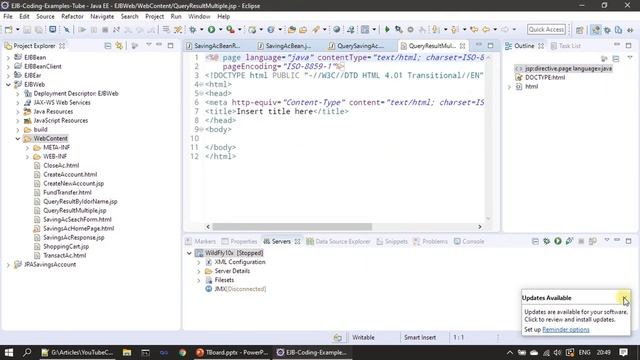Image resolution: width=640 pixels, height=360 pixels.
Task: Expand the html node in Outline
Action: (x=509, y=87)
